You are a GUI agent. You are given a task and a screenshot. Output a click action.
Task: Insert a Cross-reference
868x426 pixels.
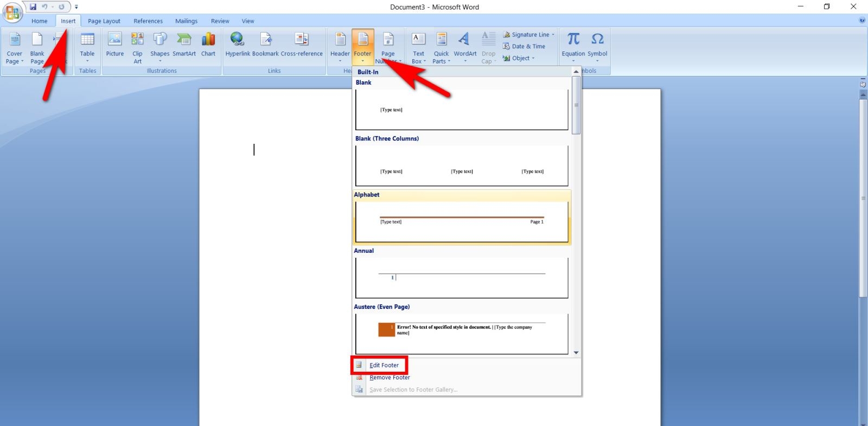point(302,44)
